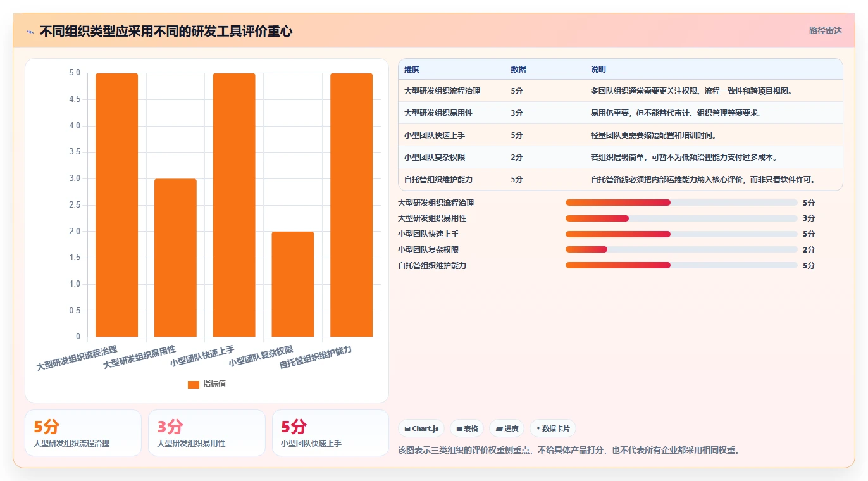
Task: Click the 数据 column header
Action: pyautogui.click(x=518, y=70)
